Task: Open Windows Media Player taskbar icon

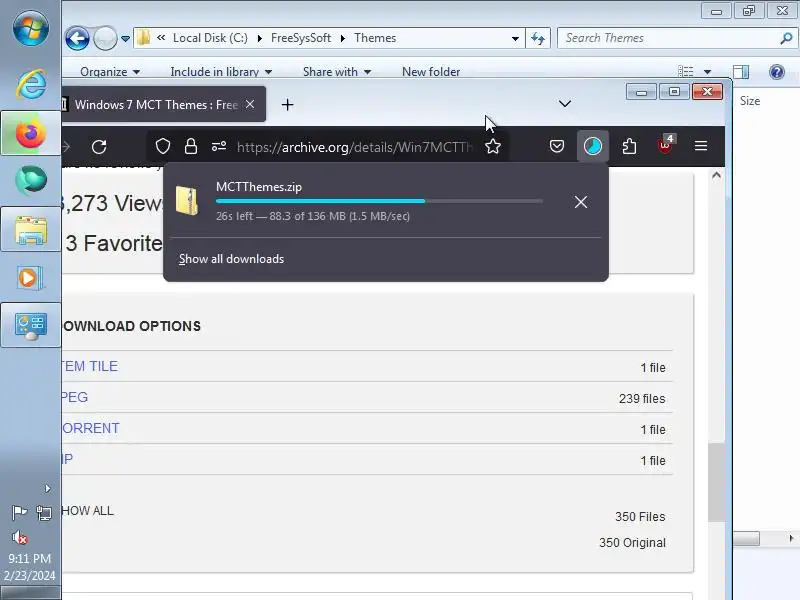Action: 31,278
